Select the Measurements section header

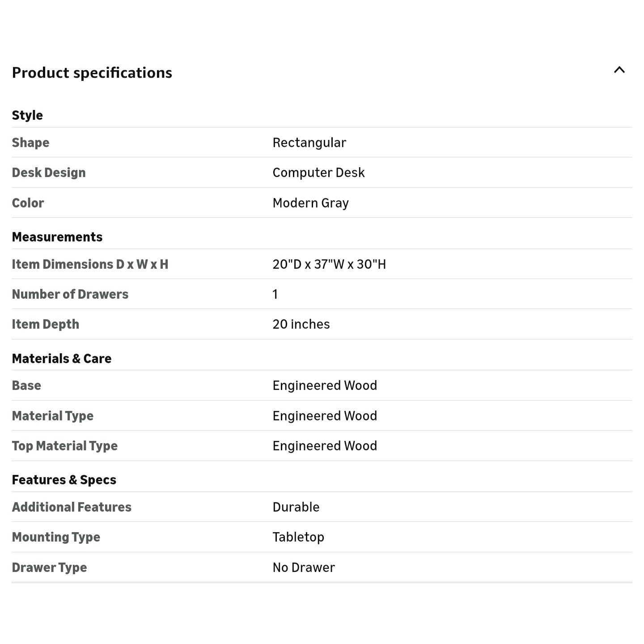coord(57,237)
